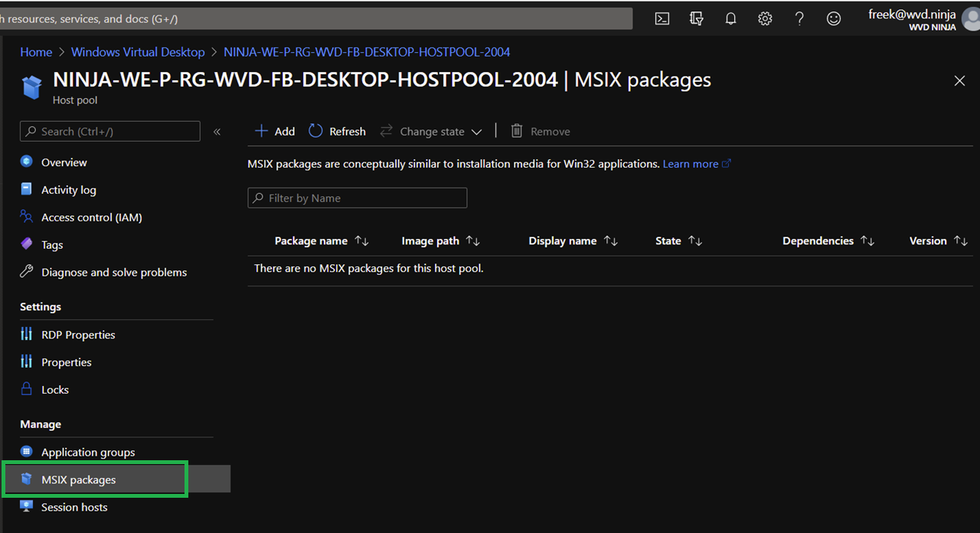
Task: Click the user avatar picture
Action: click(x=971, y=20)
